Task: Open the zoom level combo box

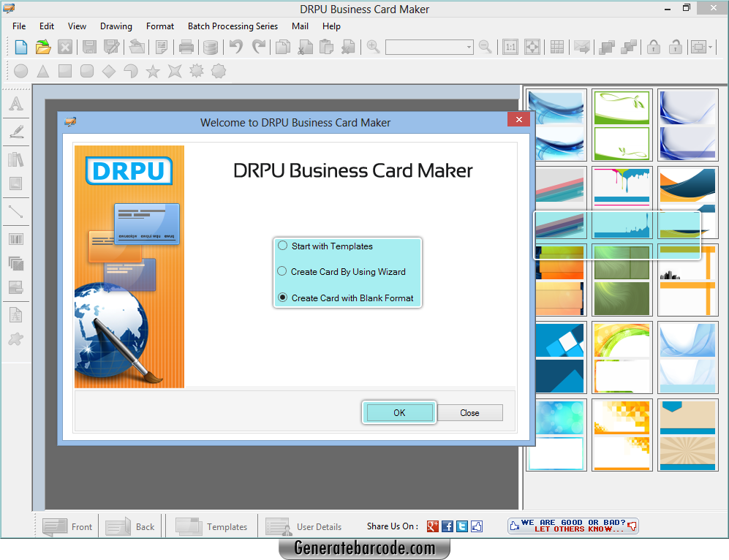Action: click(x=429, y=47)
